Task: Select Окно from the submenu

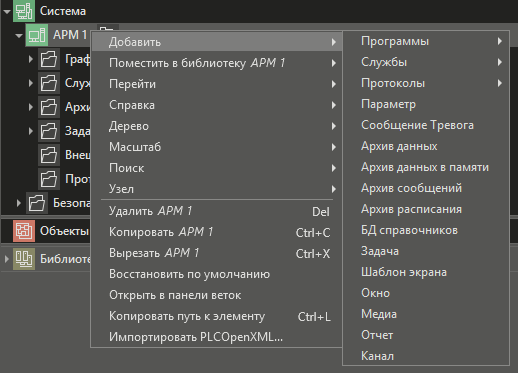Action: 426,293
